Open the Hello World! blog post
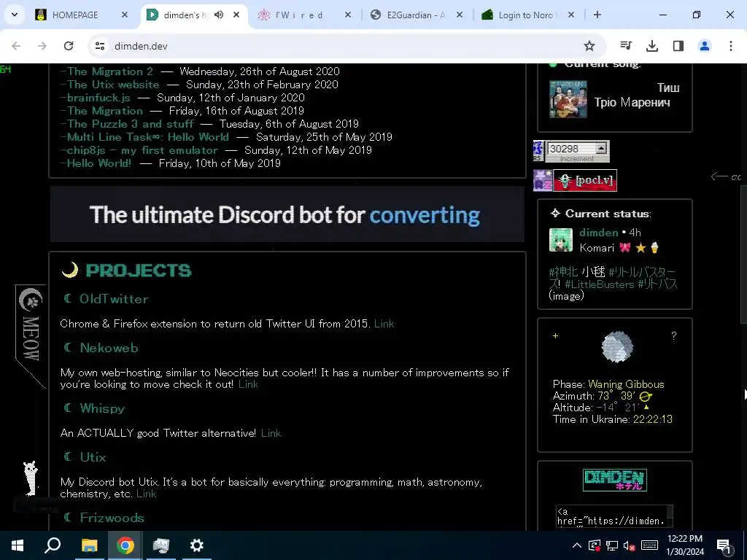747x560 pixels. click(99, 163)
